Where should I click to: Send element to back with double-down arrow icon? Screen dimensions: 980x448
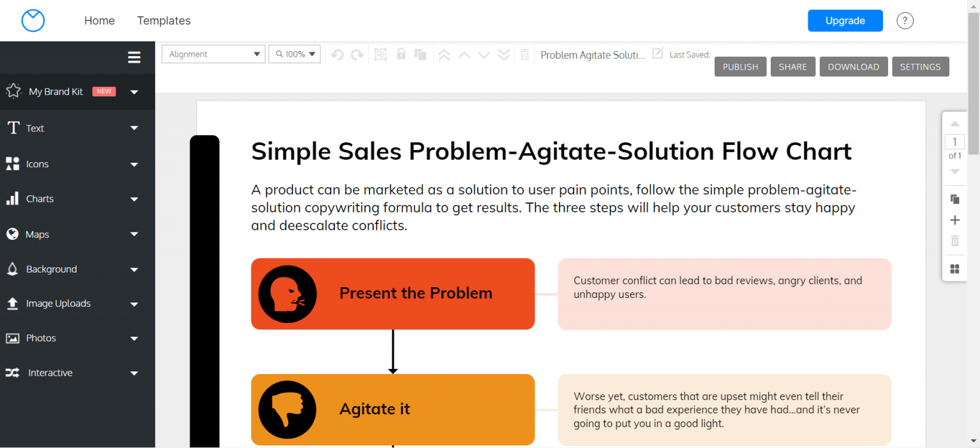505,54
